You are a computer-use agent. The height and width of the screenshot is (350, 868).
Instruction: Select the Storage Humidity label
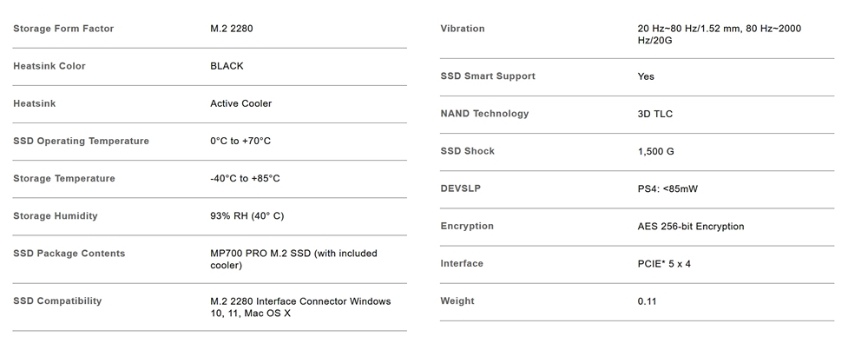tap(56, 216)
